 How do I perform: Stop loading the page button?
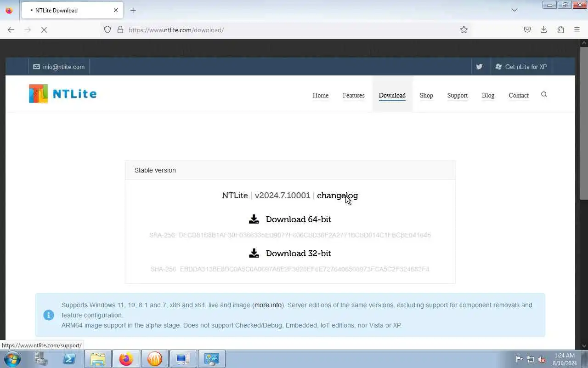tap(44, 30)
